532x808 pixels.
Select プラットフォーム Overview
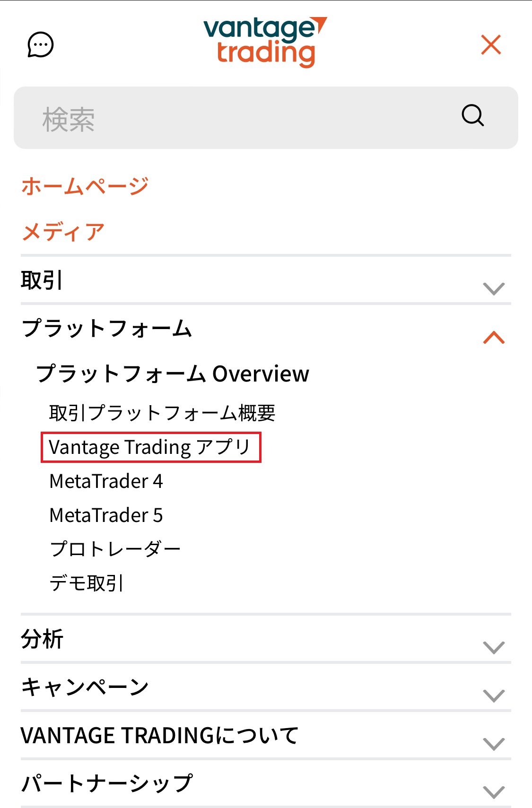(174, 374)
